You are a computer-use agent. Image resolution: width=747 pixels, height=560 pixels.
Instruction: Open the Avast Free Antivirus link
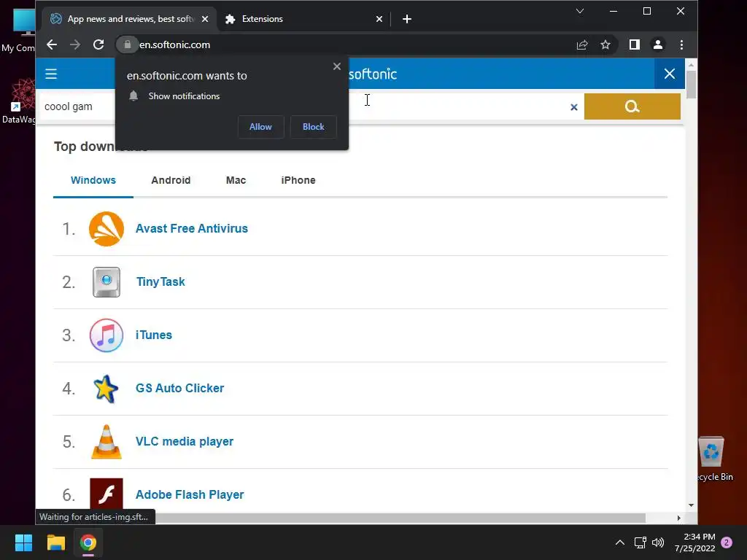point(192,228)
